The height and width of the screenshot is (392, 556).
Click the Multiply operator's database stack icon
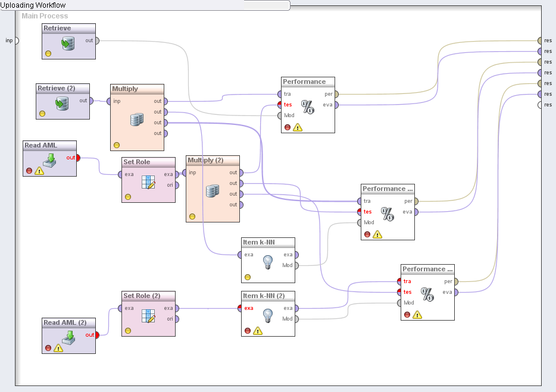point(137,120)
